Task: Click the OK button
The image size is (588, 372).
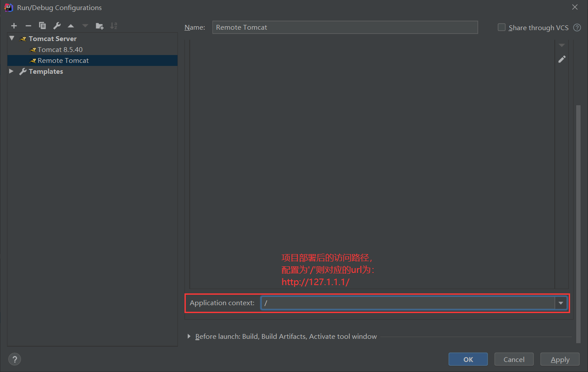Action: (468, 359)
